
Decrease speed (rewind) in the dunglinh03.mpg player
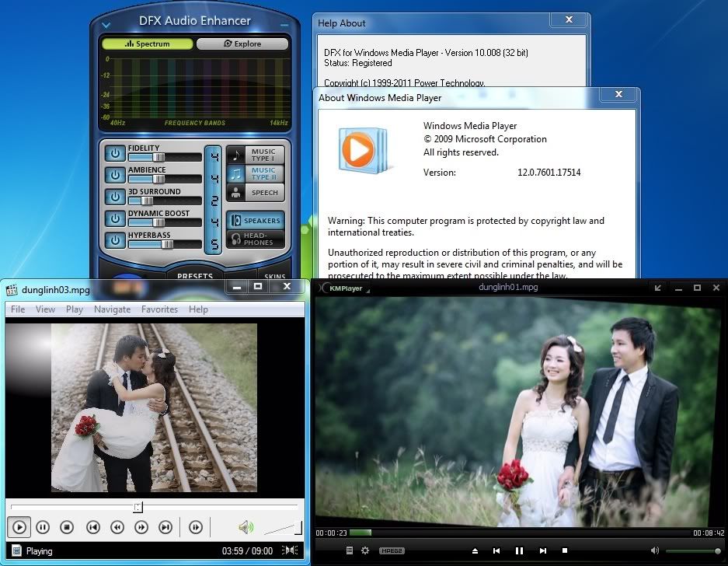[x=117, y=527]
